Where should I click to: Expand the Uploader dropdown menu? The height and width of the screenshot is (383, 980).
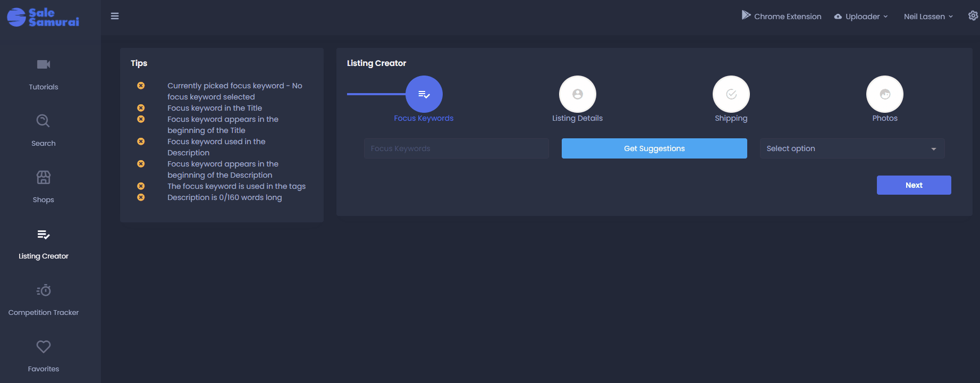click(x=861, y=16)
